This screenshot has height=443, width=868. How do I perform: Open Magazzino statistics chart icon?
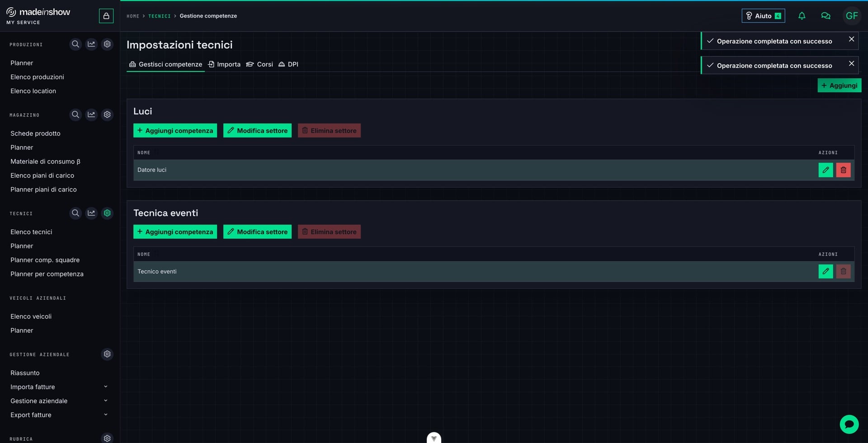click(91, 114)
